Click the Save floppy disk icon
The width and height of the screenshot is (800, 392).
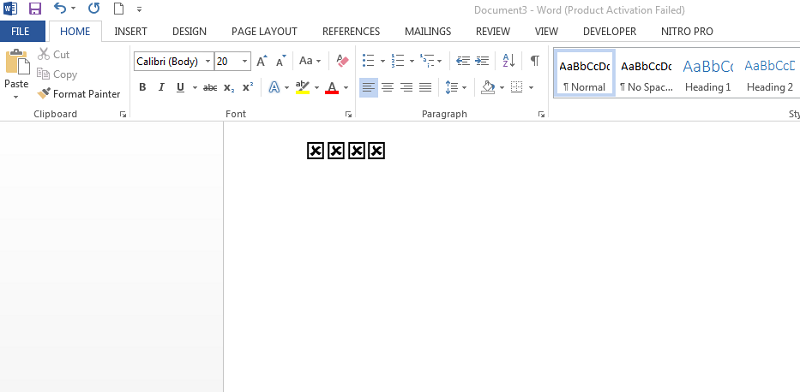[35, 9]
